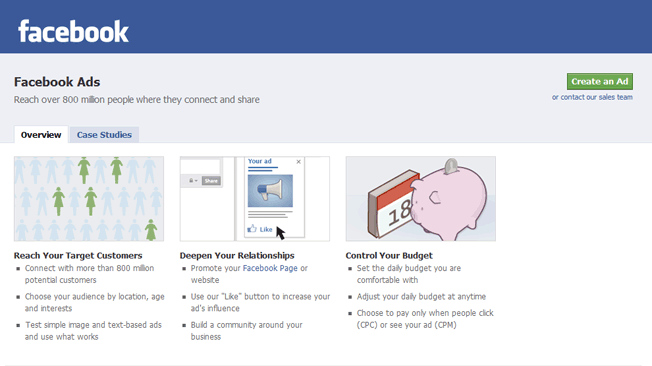Click the Facebook Ads heading
This screenshot has height=366, width=652.
click(x=57, y=82)
